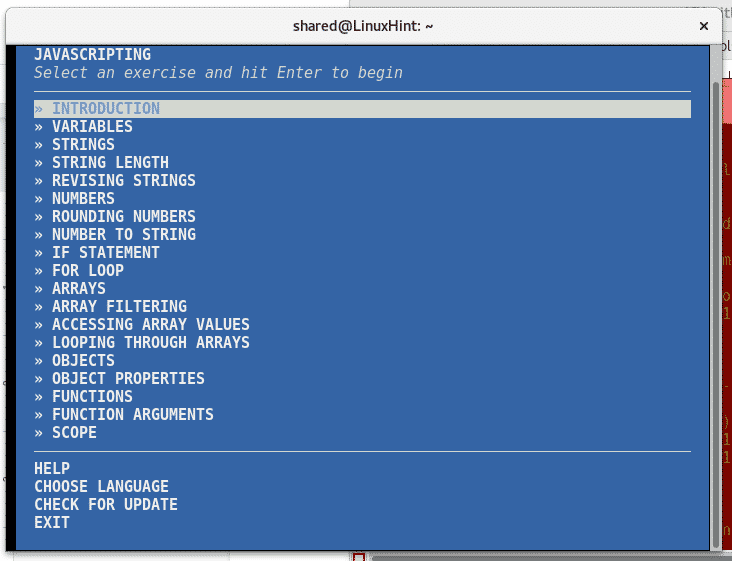Select the INTRODUCTION exercise
This screenshot has width=732, height=561.
coord(362,109)
